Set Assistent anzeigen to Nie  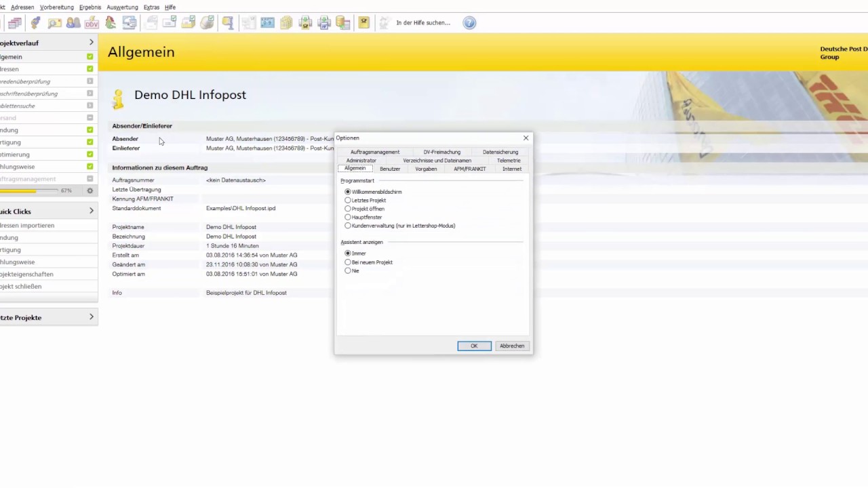click(348, 270)
